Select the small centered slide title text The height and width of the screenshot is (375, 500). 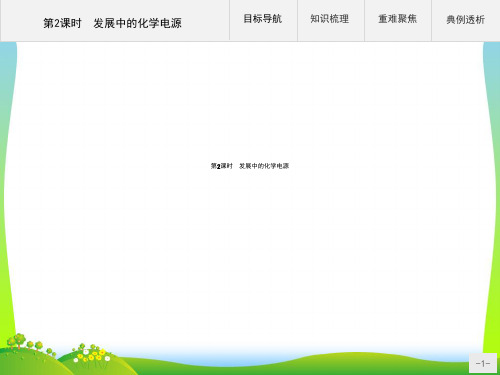point(250,166)
